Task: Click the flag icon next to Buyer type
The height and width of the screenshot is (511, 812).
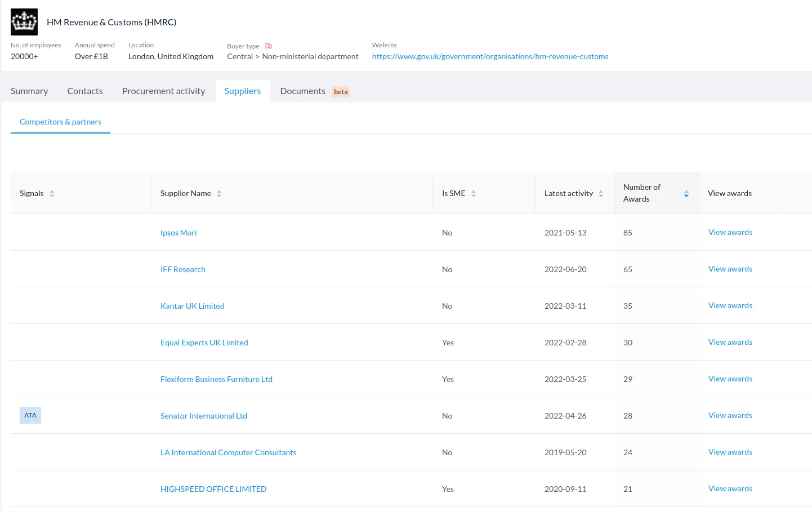Action: tap(269, 46)
